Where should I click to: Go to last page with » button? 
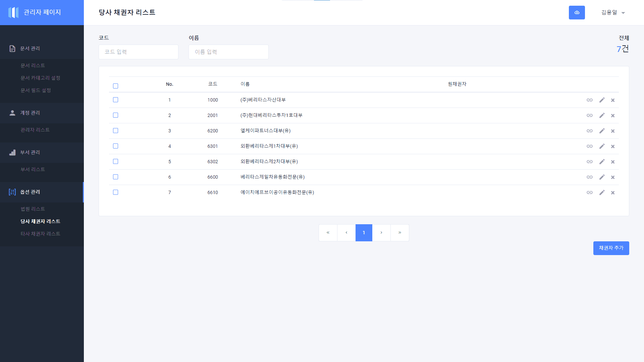pyautogui.click(x=400, y=233)
